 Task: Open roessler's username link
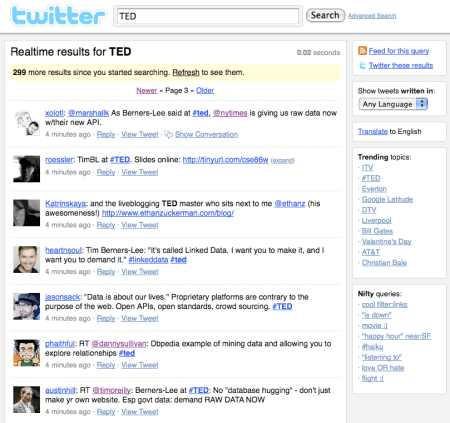tap(59, 160)
